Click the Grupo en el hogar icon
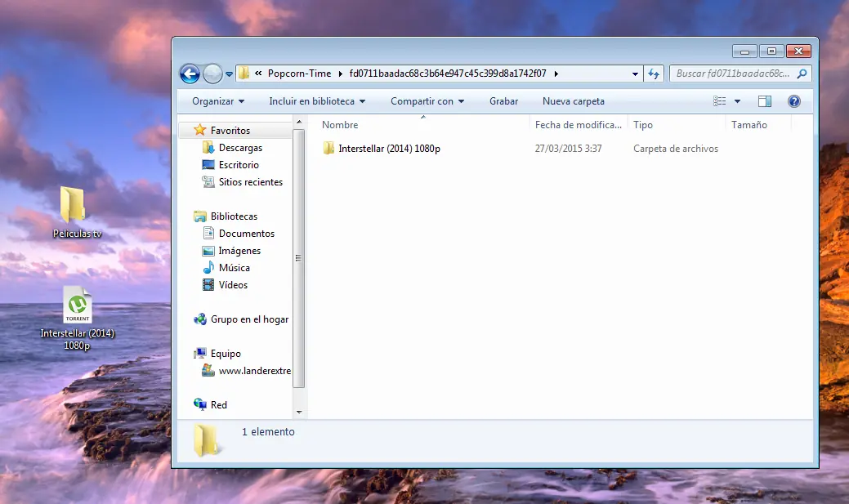This screenshot has width=849, height=504. point(200,319)
